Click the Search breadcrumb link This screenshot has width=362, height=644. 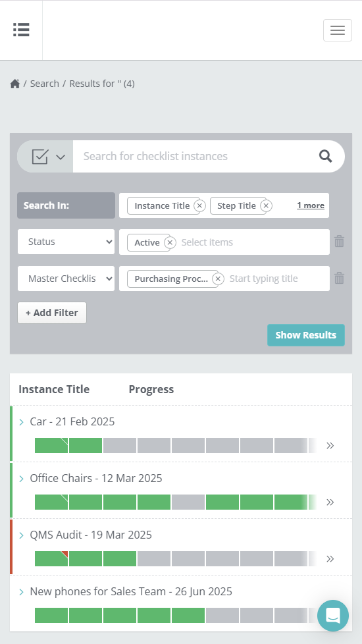click(x=44, y=84)
